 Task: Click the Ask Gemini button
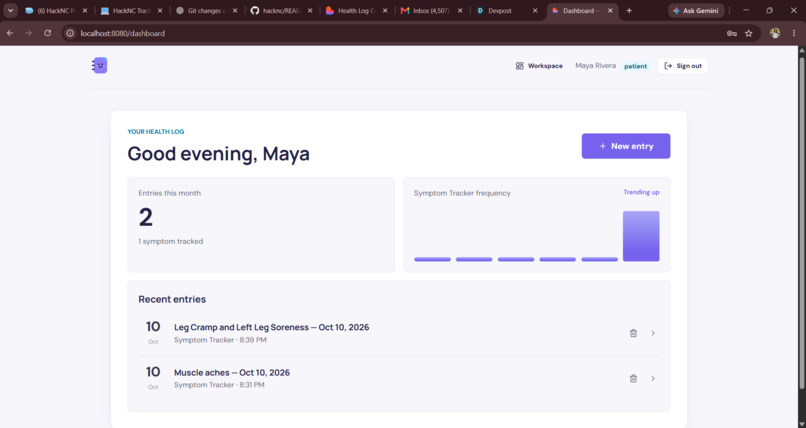[x=696, y=10]
